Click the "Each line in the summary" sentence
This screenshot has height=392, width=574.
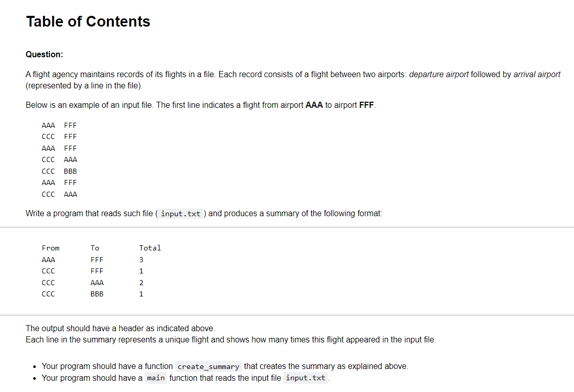[231, 340]
